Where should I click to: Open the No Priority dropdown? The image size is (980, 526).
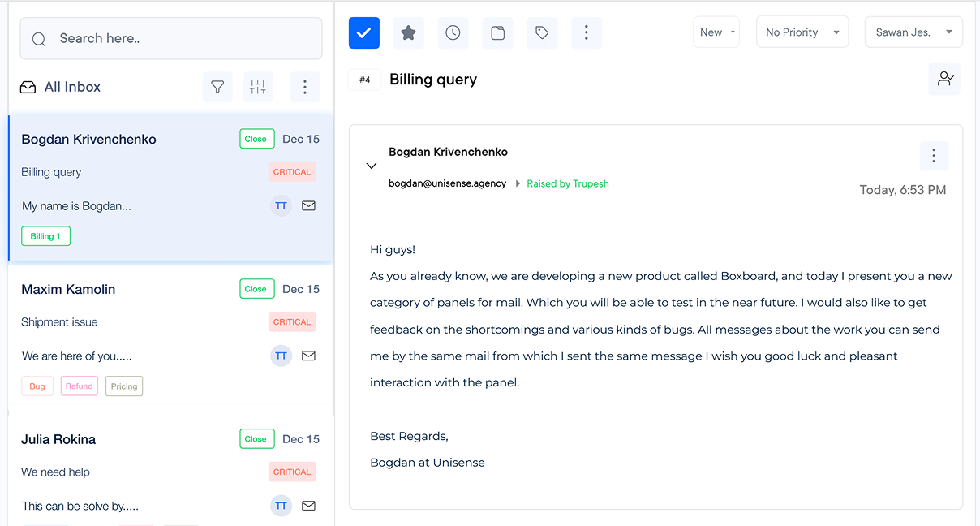(802, 32)
